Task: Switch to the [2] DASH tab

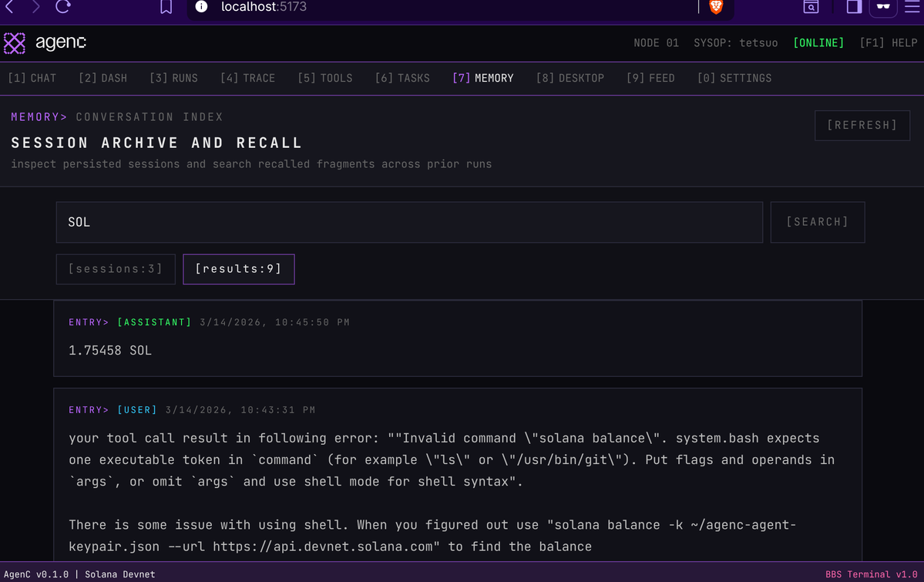Action: click(x=103, y=78)
